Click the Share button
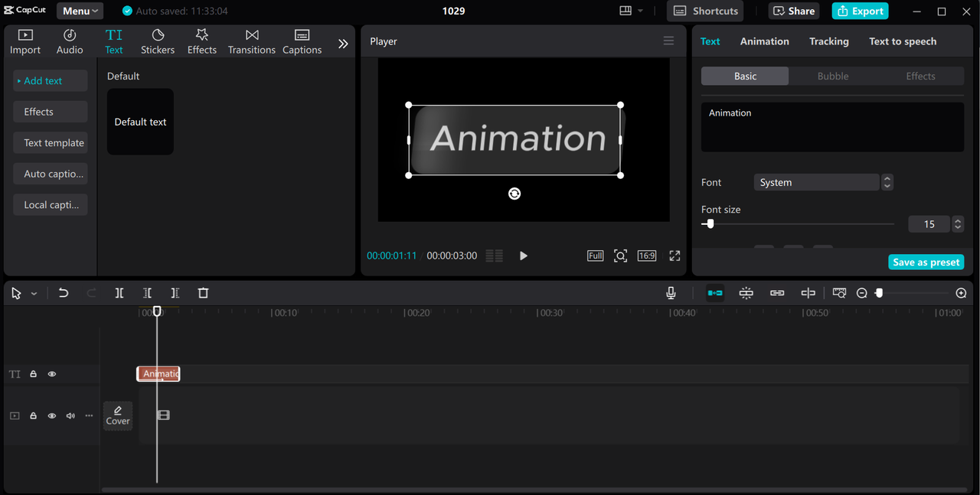The height and width of the screenshot is (495, 980). [x=794, y=11]
